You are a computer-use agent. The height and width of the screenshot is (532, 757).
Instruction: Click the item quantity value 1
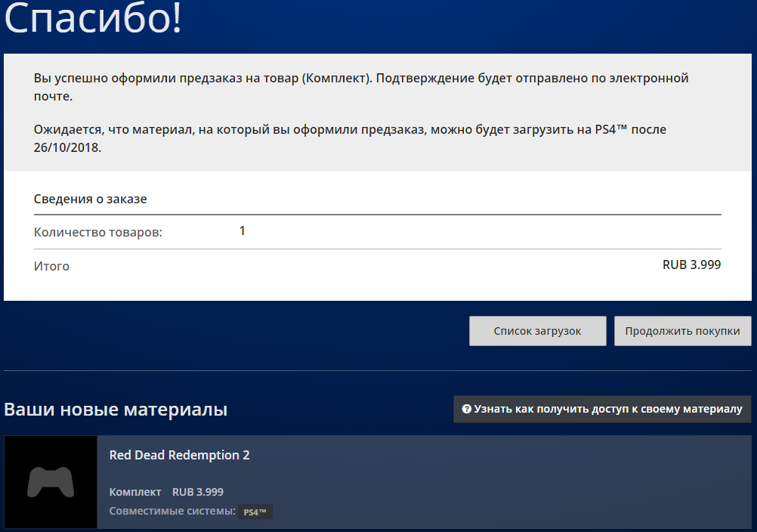tap(243, 231)
